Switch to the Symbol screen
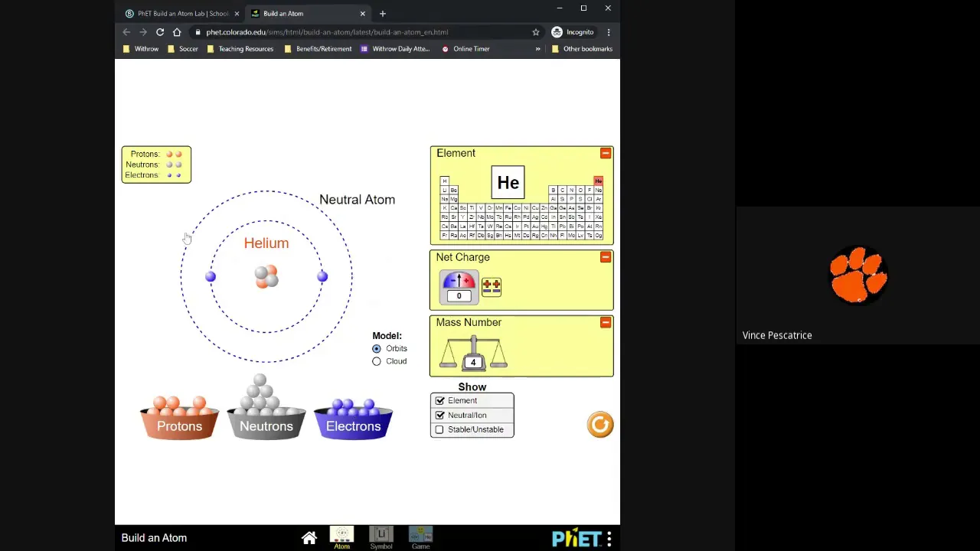The width and height of the screenshot is (980, 551). 381,538
